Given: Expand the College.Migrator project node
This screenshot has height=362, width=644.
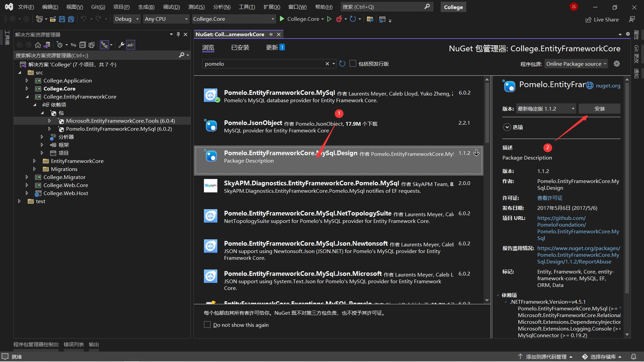Looking at the screenshot, I should (27, 177).
